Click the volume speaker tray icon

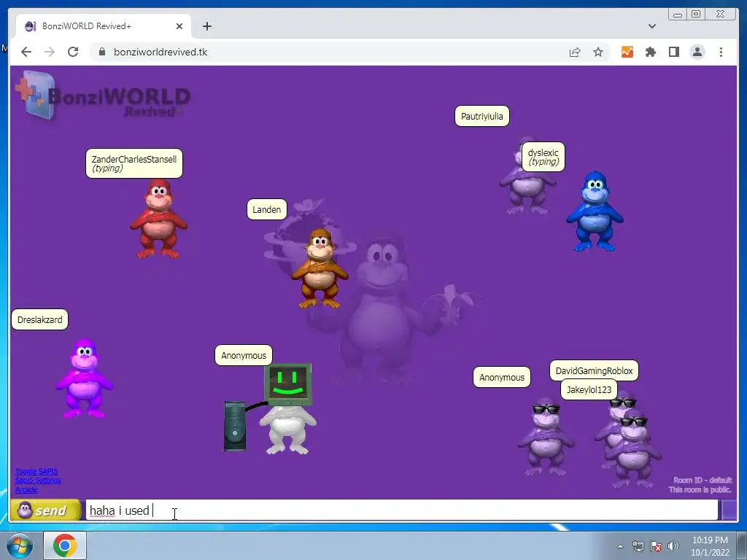[673, 546]
